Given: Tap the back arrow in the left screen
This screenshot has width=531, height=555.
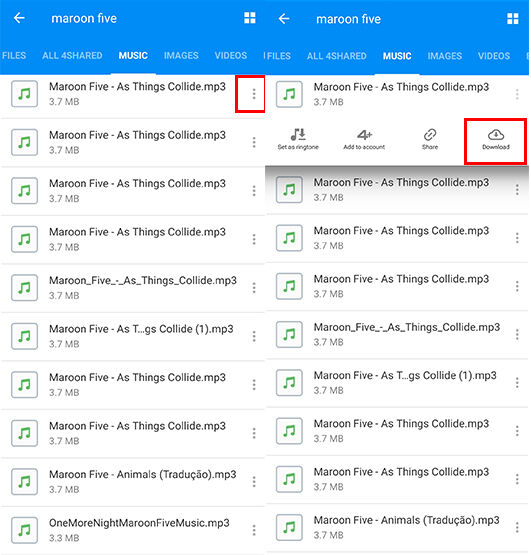Looking at the screenshot, I should coord(19,18).
